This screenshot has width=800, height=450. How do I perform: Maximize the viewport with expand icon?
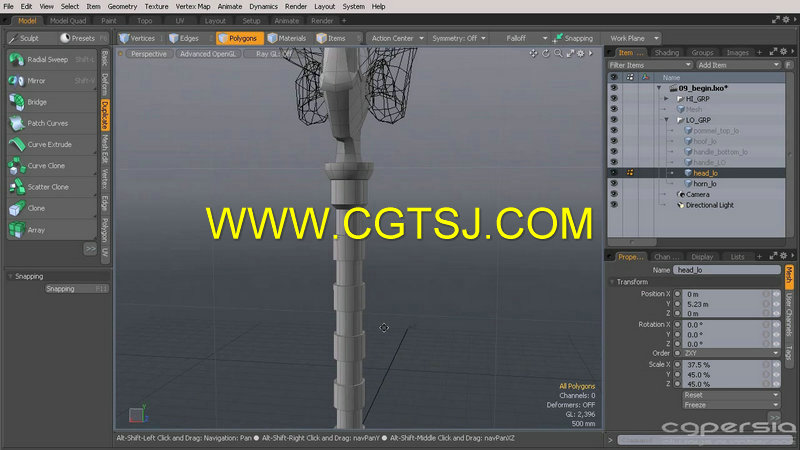click(570, 54)
